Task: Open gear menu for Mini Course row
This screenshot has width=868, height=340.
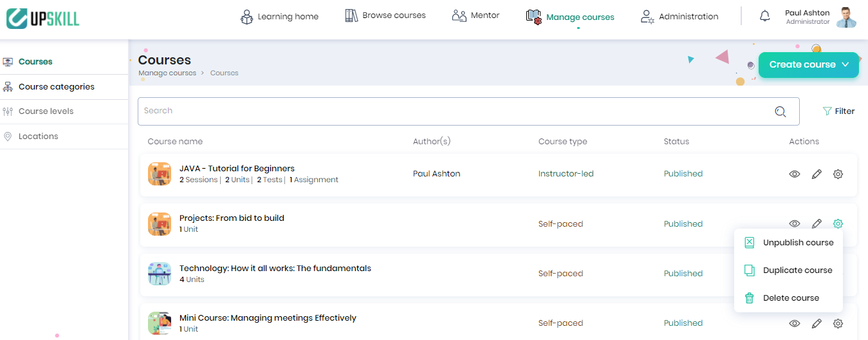Action: [x=838, y=323]
